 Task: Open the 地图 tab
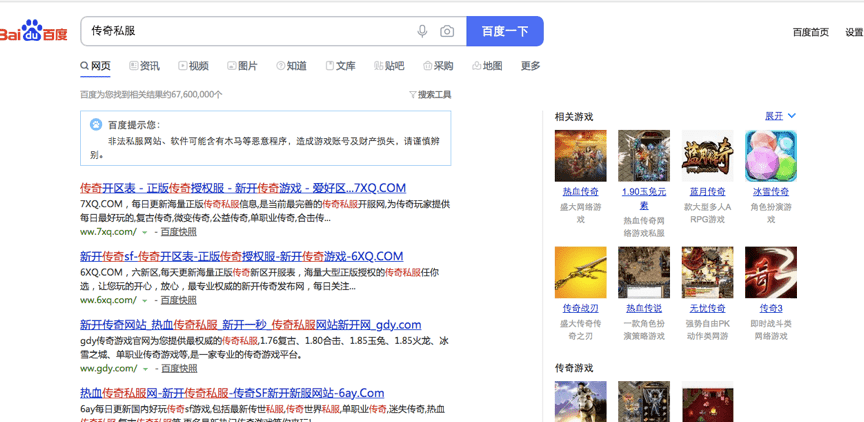(487, 66)
